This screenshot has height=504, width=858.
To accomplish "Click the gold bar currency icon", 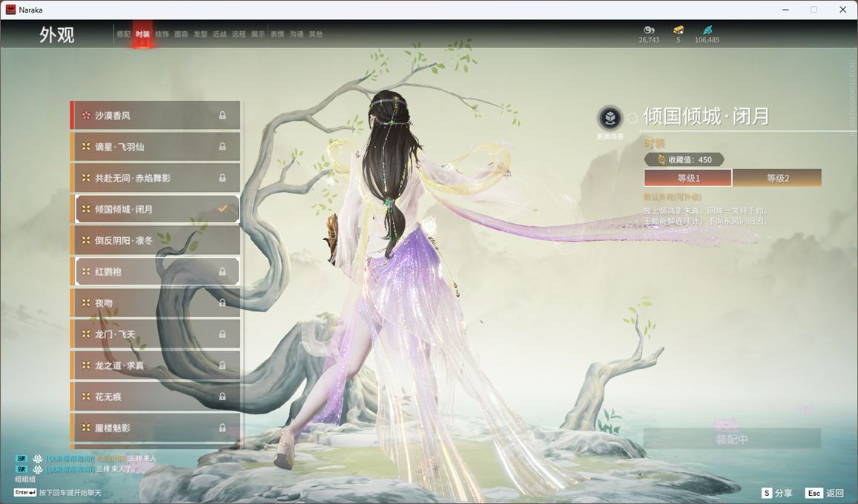I will pos(678,30).
